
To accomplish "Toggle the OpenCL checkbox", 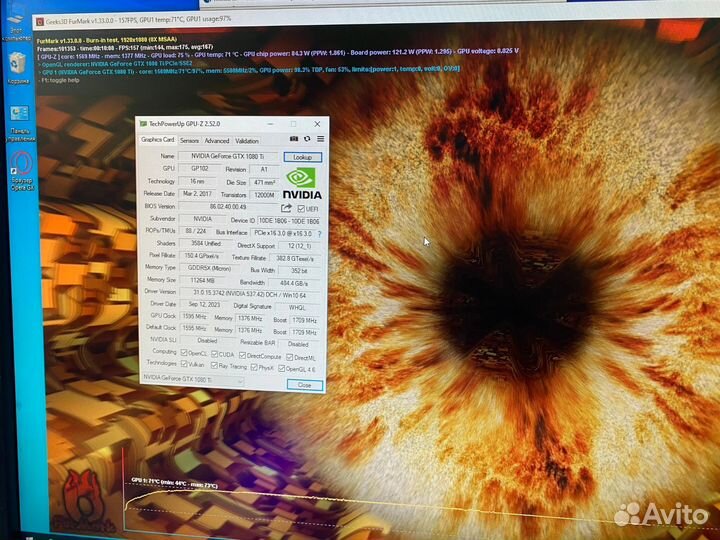I will [184, 353].
